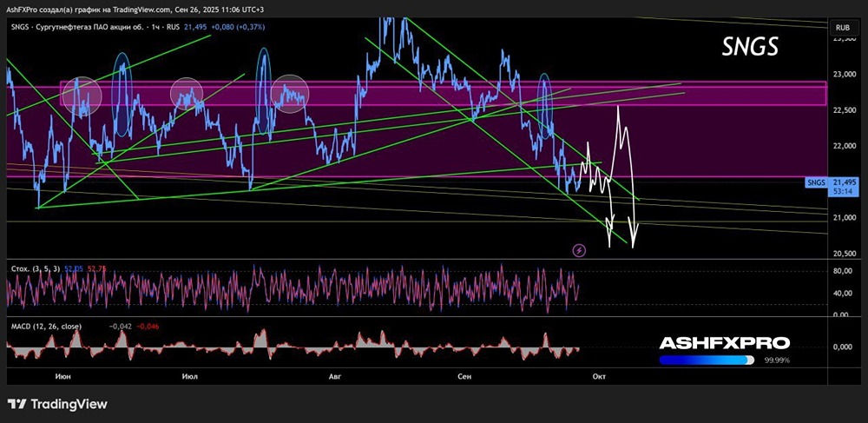Click the Июн month label on time axis

click(x=62, y=376)
